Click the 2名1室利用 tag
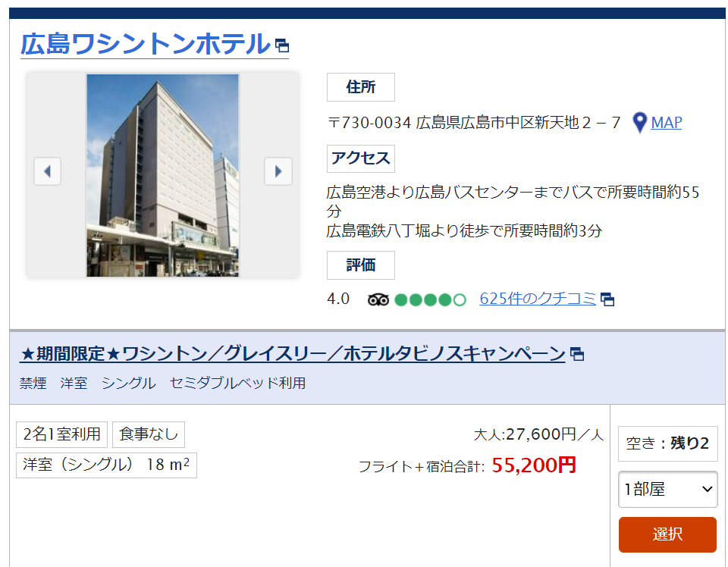 (x=61, y=434)
